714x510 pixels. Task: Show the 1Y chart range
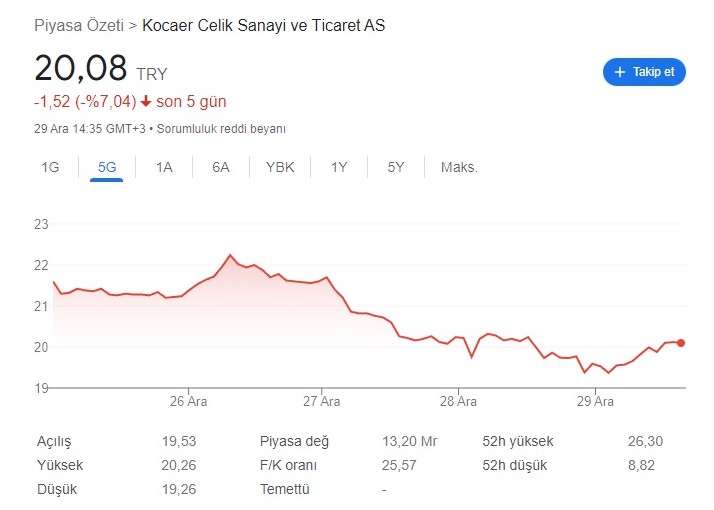click(339, 167)
